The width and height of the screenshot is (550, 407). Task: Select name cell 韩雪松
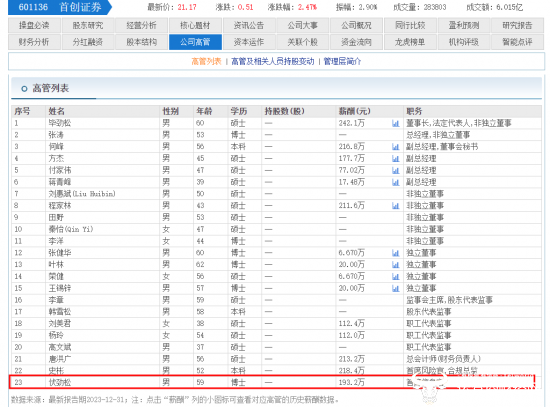coord(60,312)
